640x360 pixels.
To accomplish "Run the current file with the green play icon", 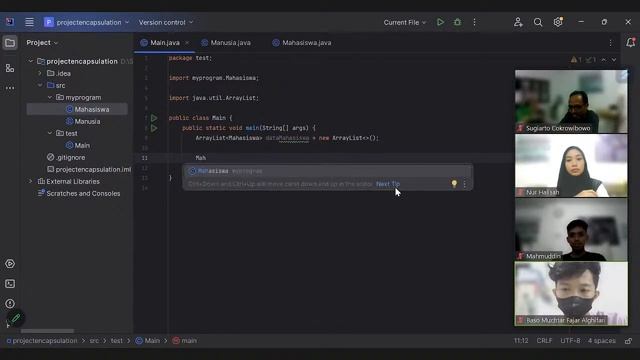I will click(440, 22).
